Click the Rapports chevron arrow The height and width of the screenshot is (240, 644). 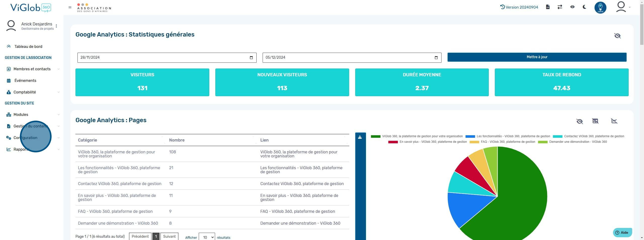tap(59, 149)
